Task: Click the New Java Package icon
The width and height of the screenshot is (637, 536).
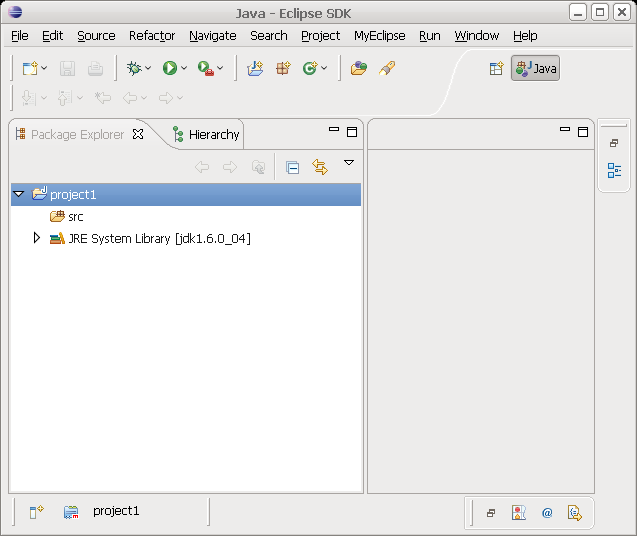Action: 283,68
